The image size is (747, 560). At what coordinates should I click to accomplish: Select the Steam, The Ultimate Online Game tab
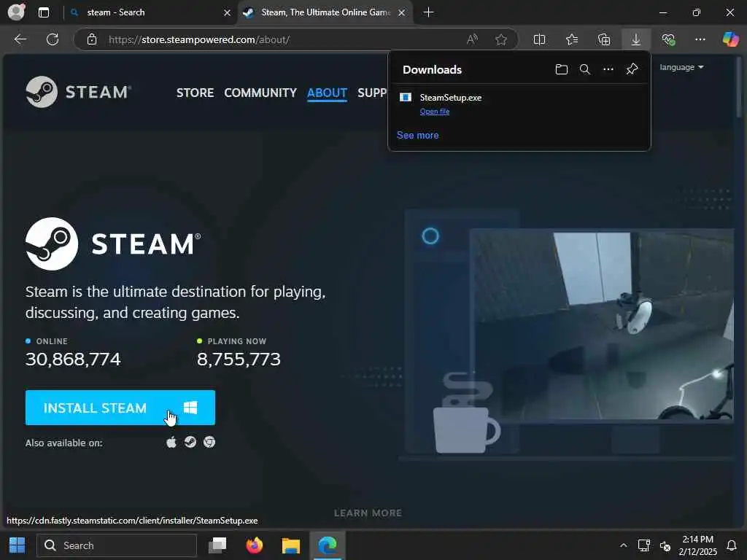326,12
